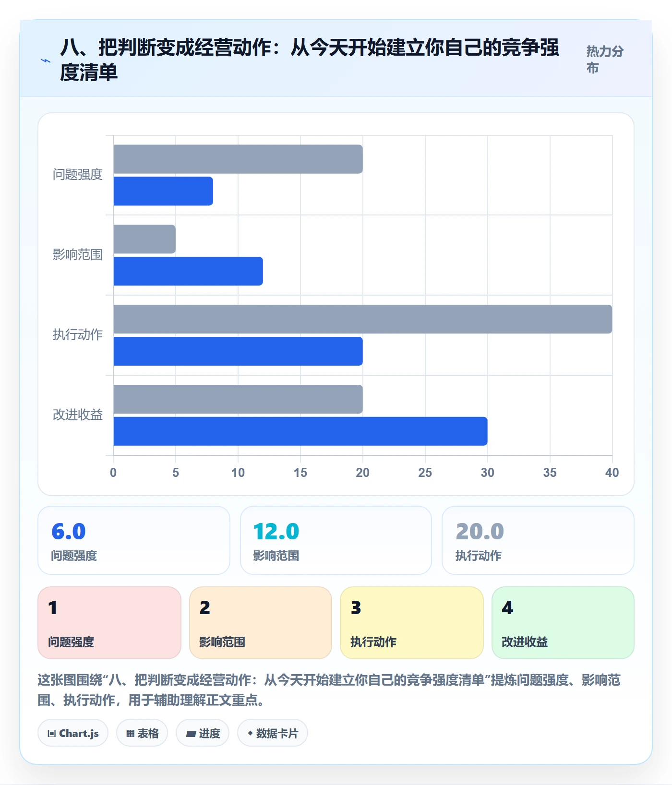Click the green card numbered 4 改进收益
The image size is (672, 785).
point(563,623)
